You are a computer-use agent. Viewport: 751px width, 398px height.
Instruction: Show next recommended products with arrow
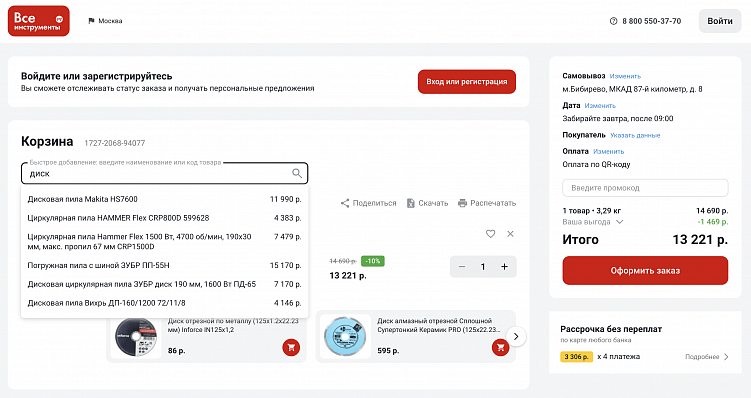tap(516, 337)
